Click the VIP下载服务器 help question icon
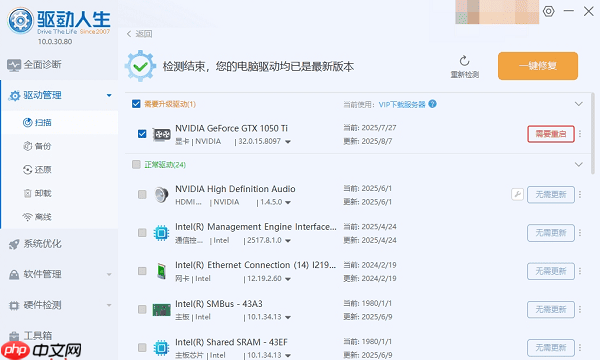 [x=432, y=104]
